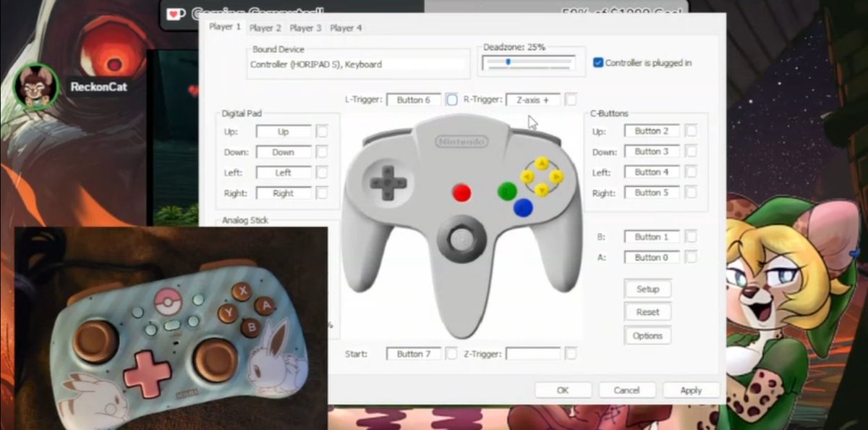
Task: Click the Digital Pad Left field
Action: point(284,172)
